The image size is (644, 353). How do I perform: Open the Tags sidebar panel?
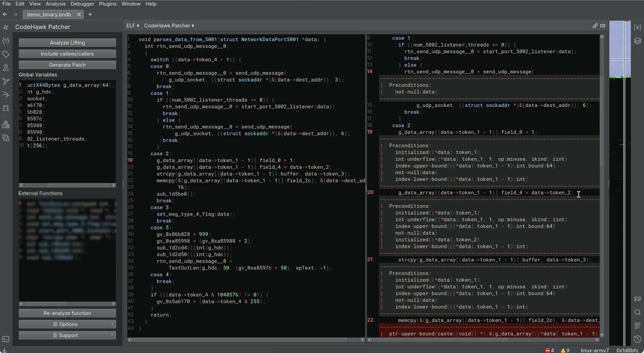tap(6, 54)
